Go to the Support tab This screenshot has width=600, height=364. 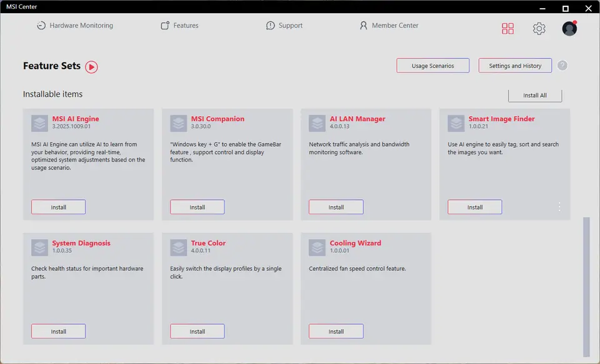pos(284,26)
